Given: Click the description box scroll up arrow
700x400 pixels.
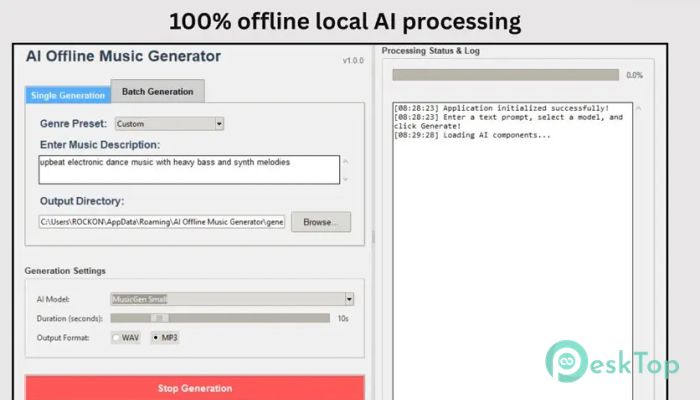Looking at the screenshot, I should [x=346, y=162].
